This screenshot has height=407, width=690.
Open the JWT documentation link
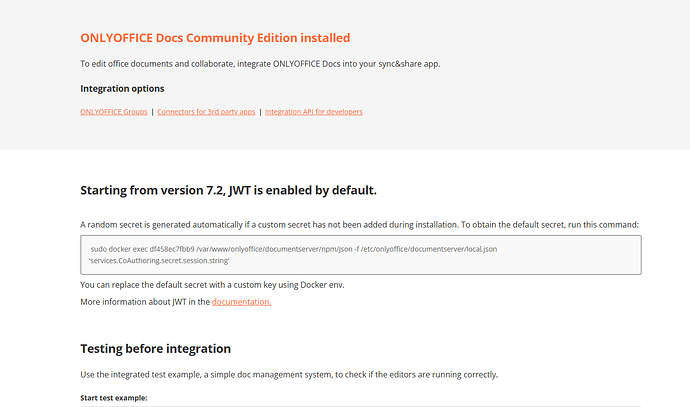pos(241,301)
